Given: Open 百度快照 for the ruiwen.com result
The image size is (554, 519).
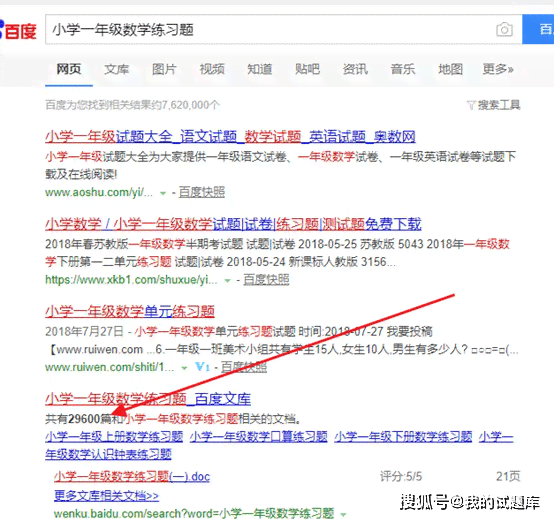Looking at the screenshot, I should click(x=244, y=367).
